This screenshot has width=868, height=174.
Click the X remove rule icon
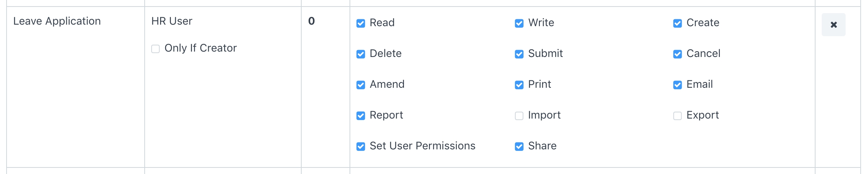click(x=833, y=25)
